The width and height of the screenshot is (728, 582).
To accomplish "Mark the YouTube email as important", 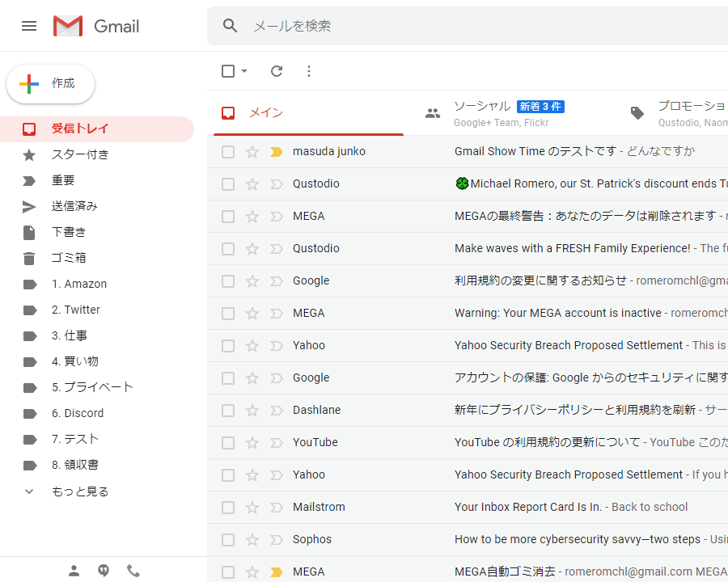I will (x=277, y=443).
